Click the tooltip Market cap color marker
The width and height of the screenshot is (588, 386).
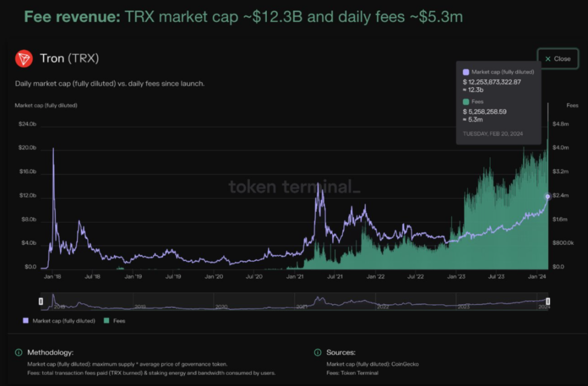(x=466, y=72)
